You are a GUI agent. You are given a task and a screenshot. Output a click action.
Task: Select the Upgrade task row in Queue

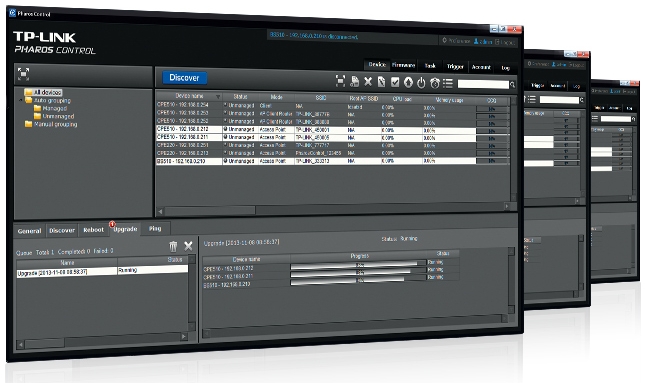click(102, 272)
